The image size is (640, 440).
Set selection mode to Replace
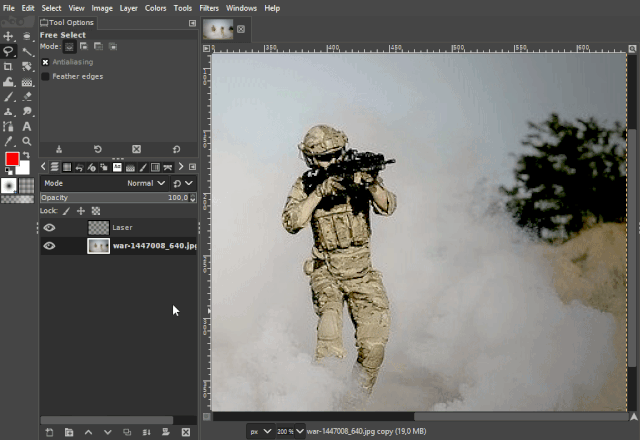[69, 47]
